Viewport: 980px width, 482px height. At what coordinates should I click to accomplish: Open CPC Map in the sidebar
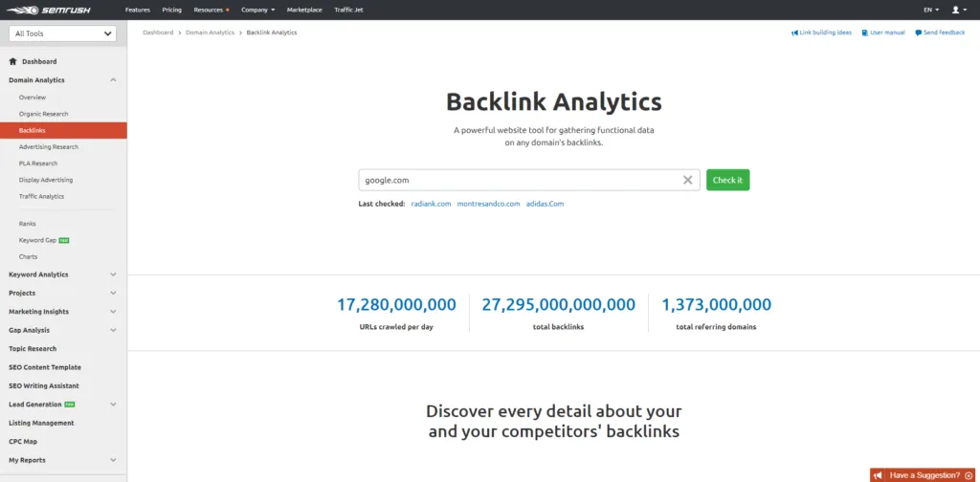click(23, 442)
